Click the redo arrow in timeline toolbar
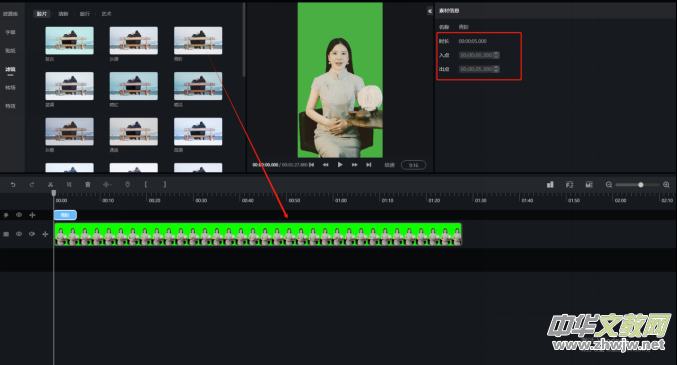This screenshot has width=677, height=365. coord(32,184)
